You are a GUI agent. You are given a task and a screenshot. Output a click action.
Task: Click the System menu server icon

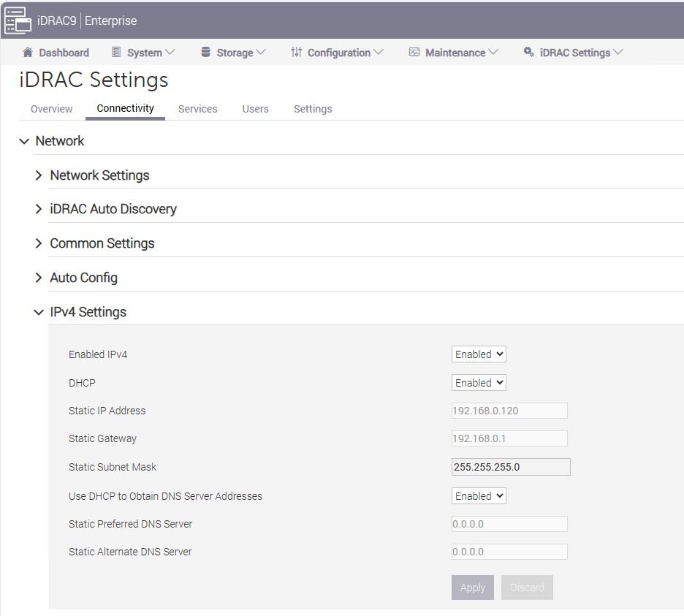point(116,53)
